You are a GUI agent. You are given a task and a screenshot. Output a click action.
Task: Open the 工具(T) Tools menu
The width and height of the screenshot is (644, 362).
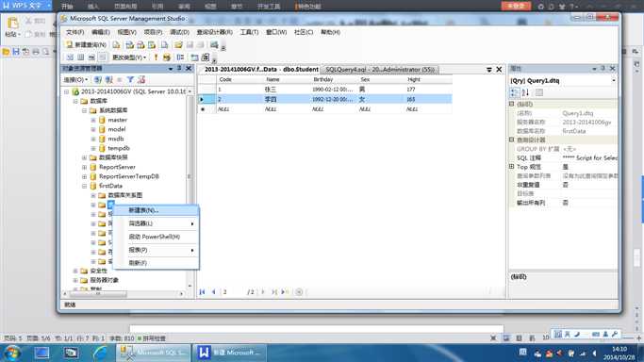(249, 32)
